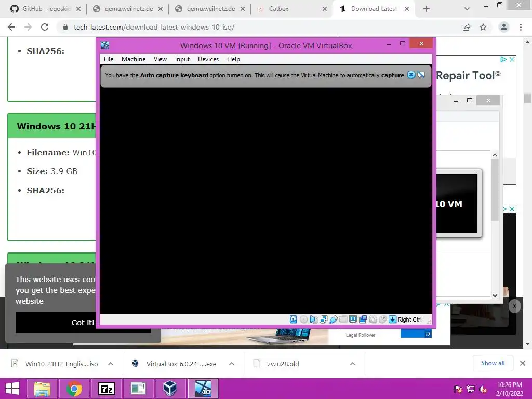Open a new Chrome tab
Viewport: 532px width, 399px height.
[427, 9]
